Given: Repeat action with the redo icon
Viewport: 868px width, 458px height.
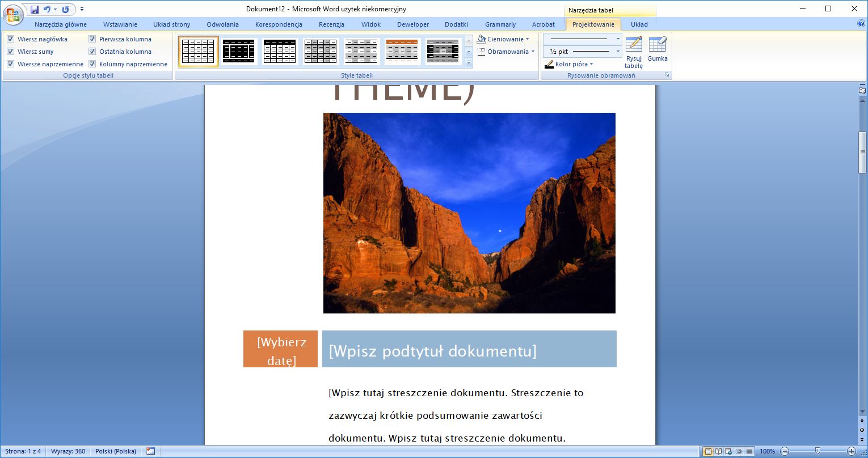Looking at the screenshot, I should click(65, 10).
